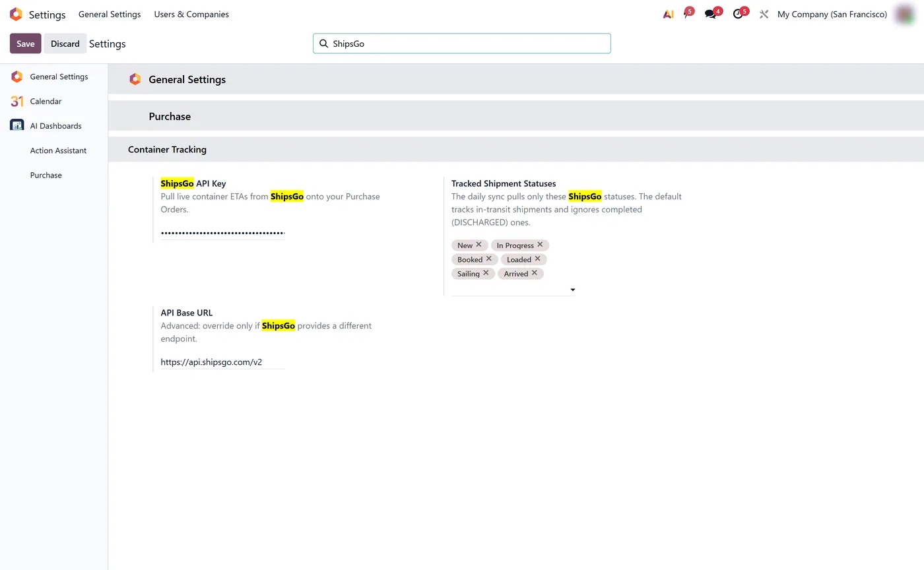Click the Tracked Shipment Statuses label
Screen dimensions: 924x570
coord(504,183)
